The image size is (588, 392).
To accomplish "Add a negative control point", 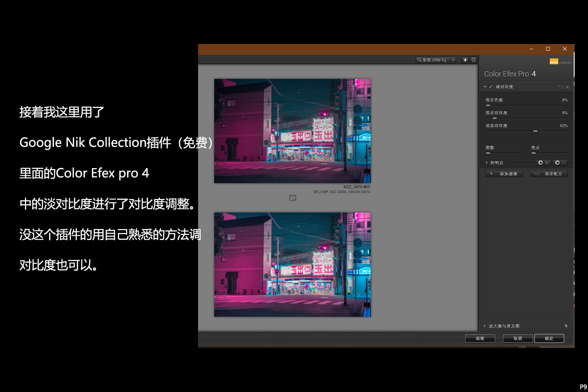I will point(561,163).
